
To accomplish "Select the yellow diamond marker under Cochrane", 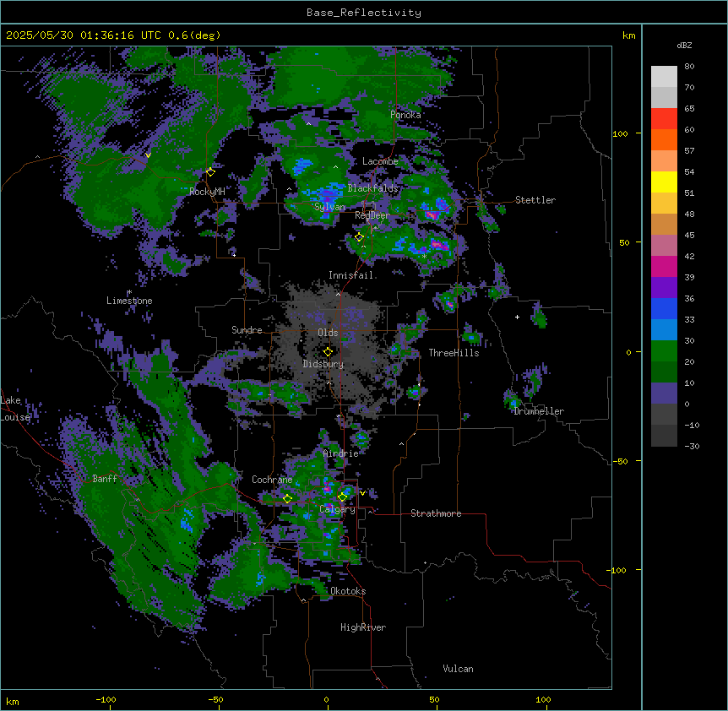I will tap(287, 498).
